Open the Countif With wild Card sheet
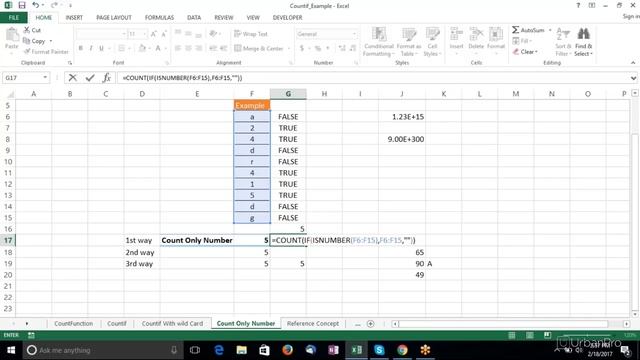 click(x=172, y=324)
